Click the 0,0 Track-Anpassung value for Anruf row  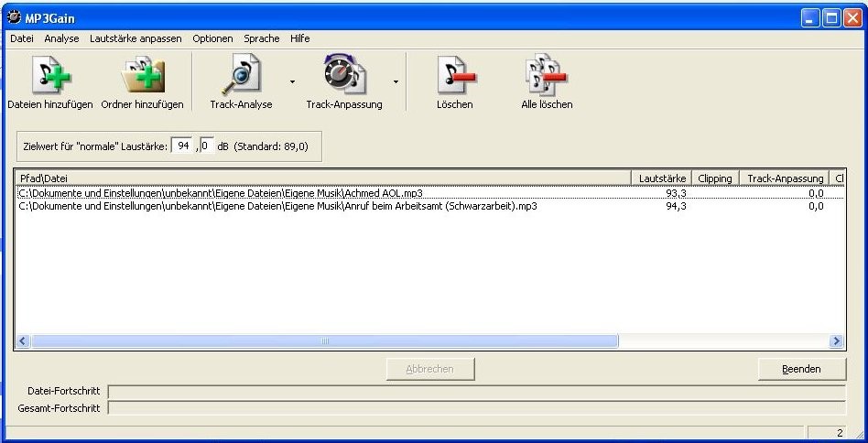point(816,206)
